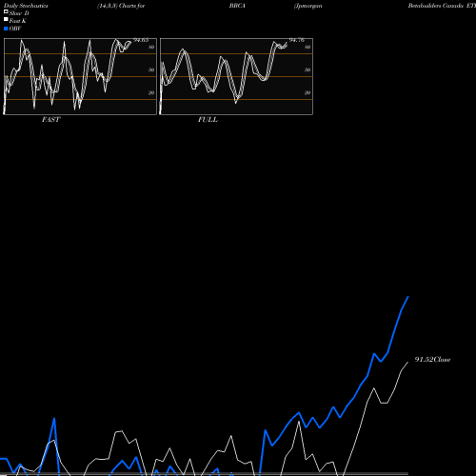Click the end of the white close price line
The image size is (476, 476).
coord(407,362)
